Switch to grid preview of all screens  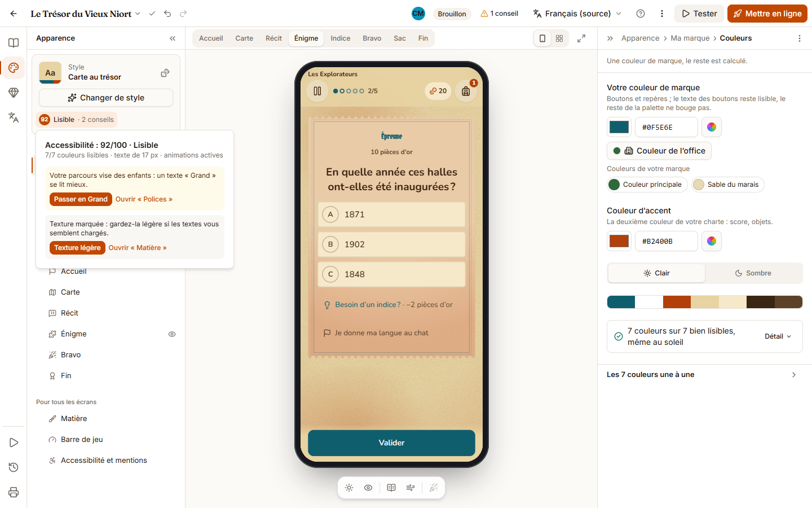pyautogui.click(x=559, y=38)
